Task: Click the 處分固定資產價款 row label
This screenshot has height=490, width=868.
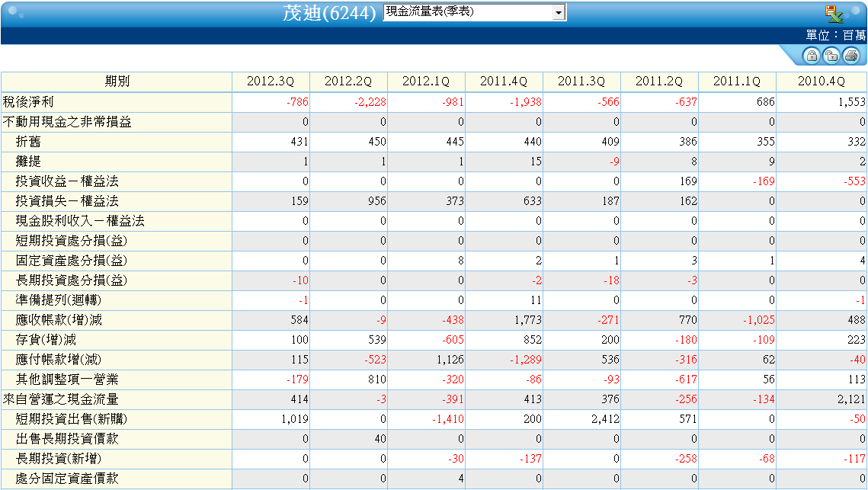Action: point(67,479)
